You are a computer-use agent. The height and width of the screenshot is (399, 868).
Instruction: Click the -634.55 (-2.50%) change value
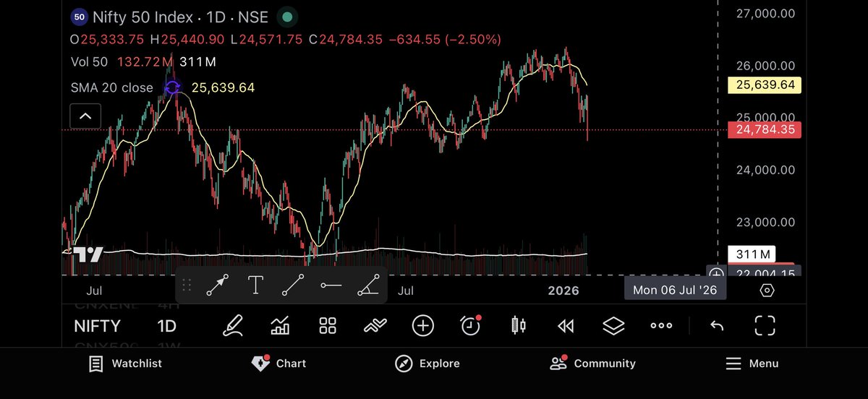445,39
